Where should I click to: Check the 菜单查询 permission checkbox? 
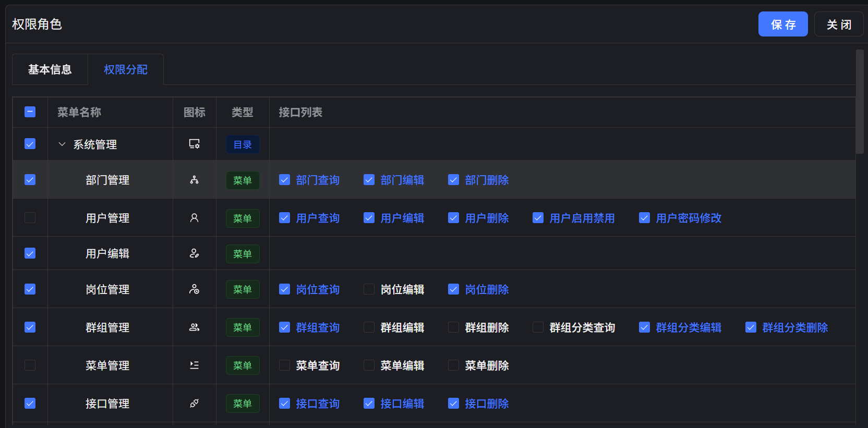[284, 365]
